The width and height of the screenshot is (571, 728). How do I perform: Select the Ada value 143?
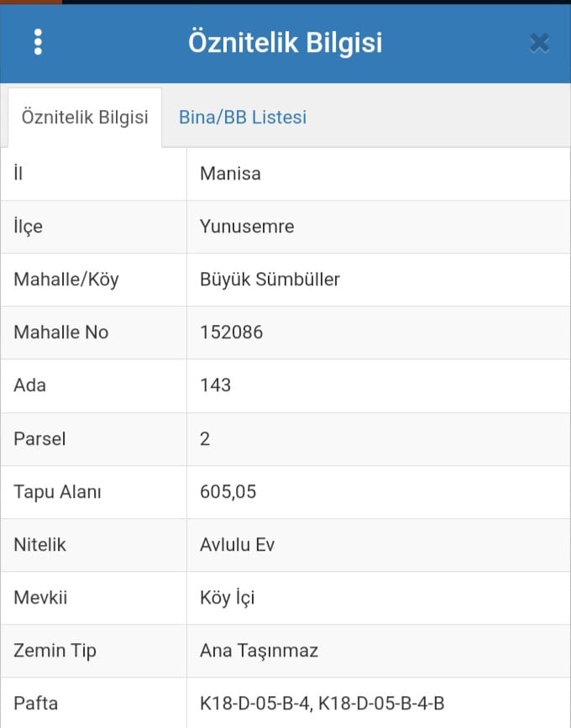[x=216, y=385]
